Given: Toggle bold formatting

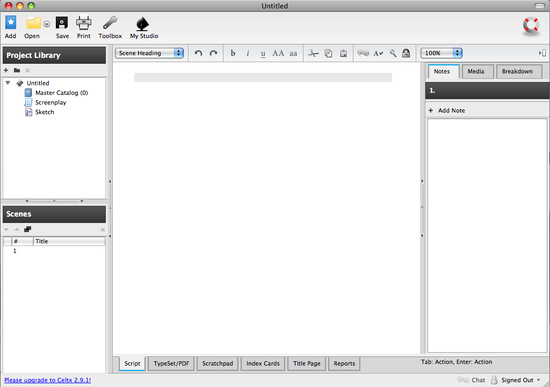Looking at the screenshot, I should (x=233, y=53).
